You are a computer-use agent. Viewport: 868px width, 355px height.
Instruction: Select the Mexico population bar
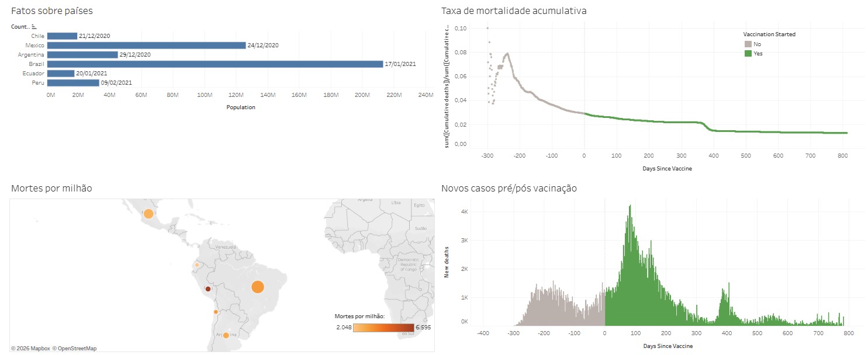point(147,46)
